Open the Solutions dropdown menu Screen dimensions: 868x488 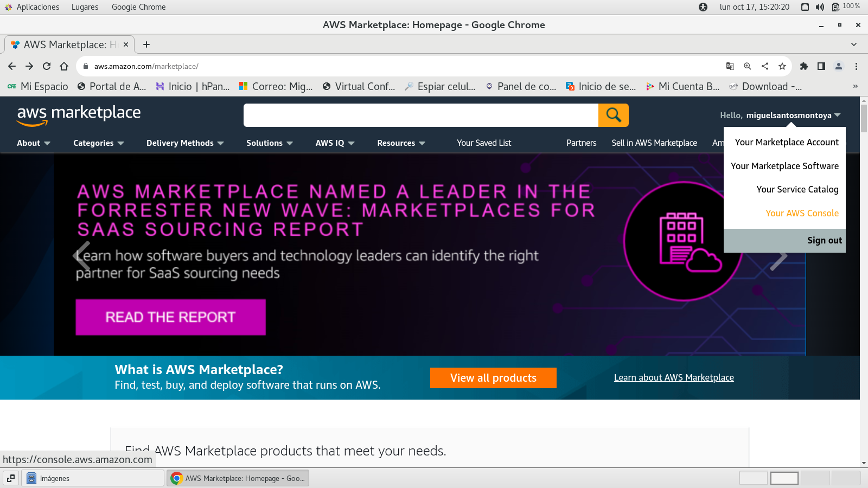pos(269,143)
